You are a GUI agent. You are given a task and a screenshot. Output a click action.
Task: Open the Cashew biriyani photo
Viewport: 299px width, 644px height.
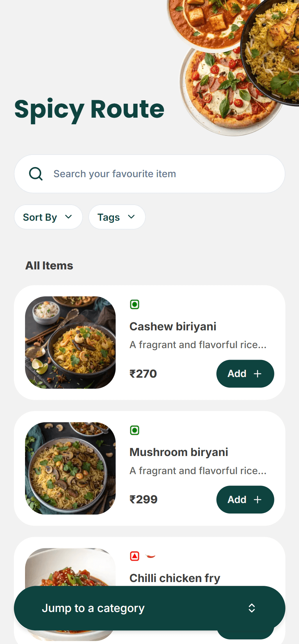pyautogui.click(x=70, y=343)
